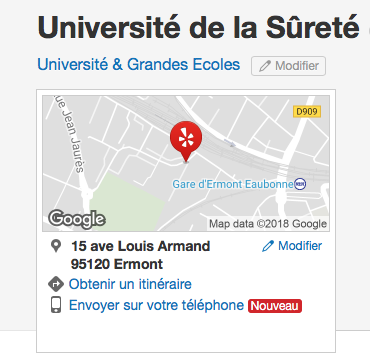Open the Université & Grandes Ecoles category link
The image size is (370, 360).
pos(139,64)
